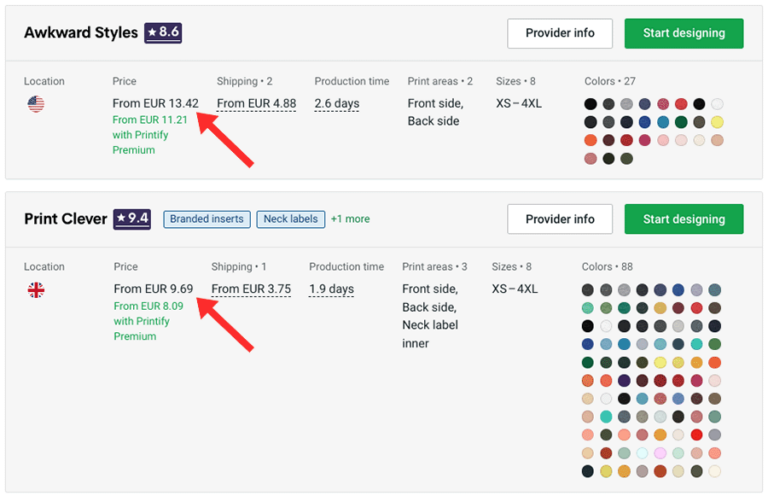Pick first black swatch in Awkward Styles colors
The height and width of the screenshot is (496, 768).
point(591,104)
